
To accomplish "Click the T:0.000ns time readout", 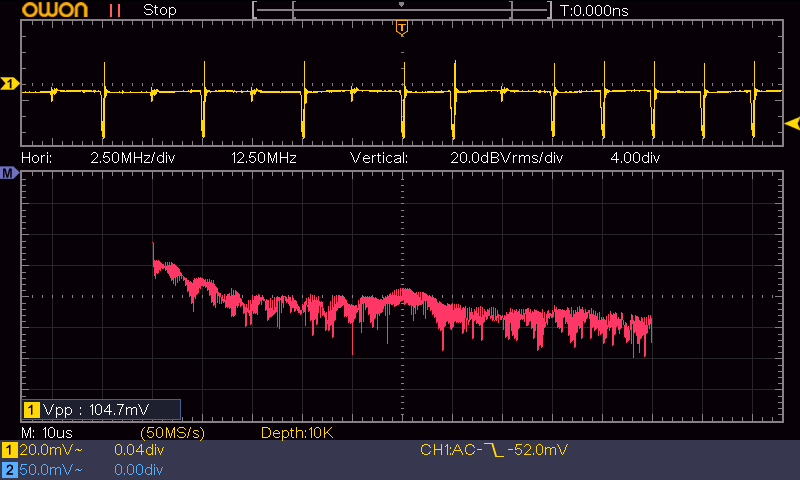I will 594,11.
